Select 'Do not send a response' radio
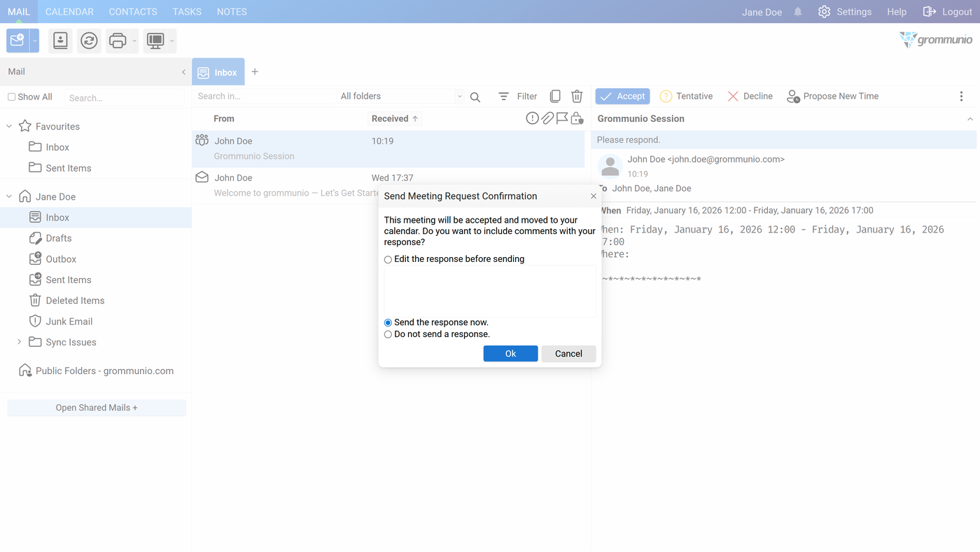The image size is (980, 552). point(388,335)
